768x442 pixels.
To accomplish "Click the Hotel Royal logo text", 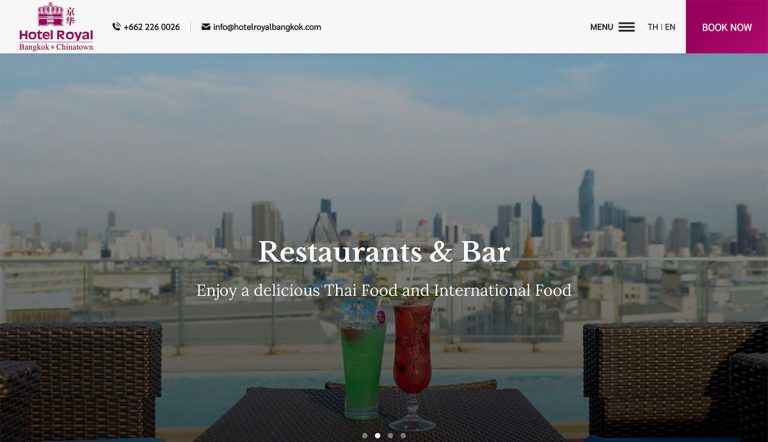I will click(56, 35).
